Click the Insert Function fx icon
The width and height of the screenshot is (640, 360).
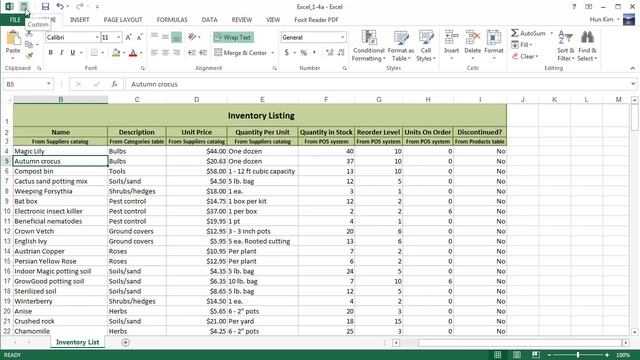click(x=114, y=84)
